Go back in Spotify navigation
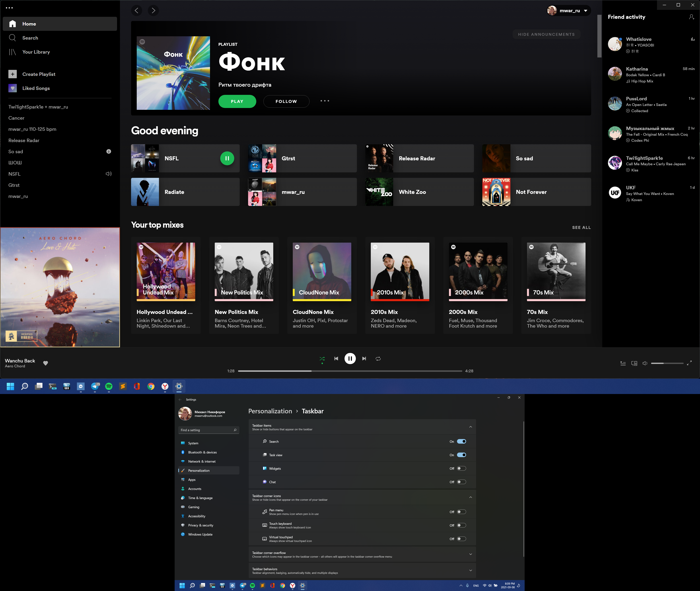 137,10
